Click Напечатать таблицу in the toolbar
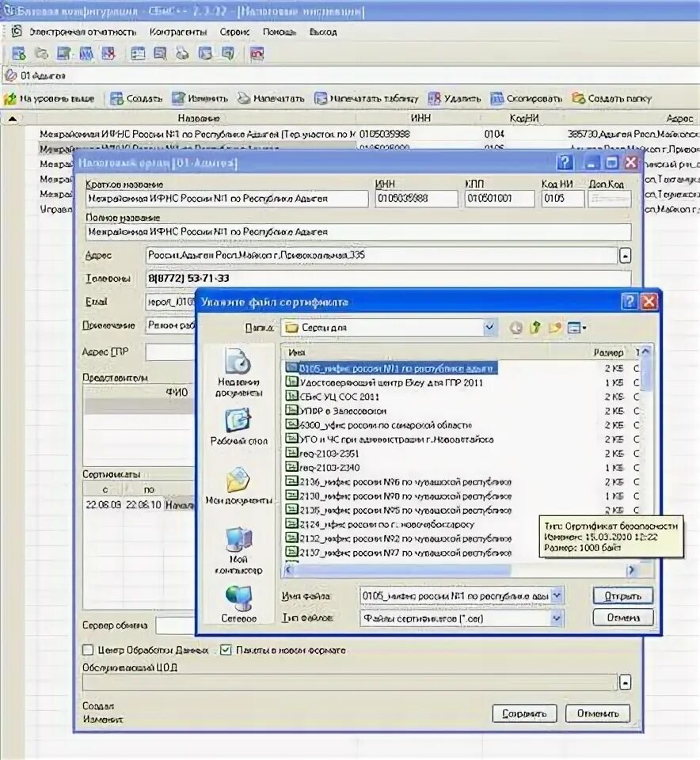The image size is (700, 760). 367,99
